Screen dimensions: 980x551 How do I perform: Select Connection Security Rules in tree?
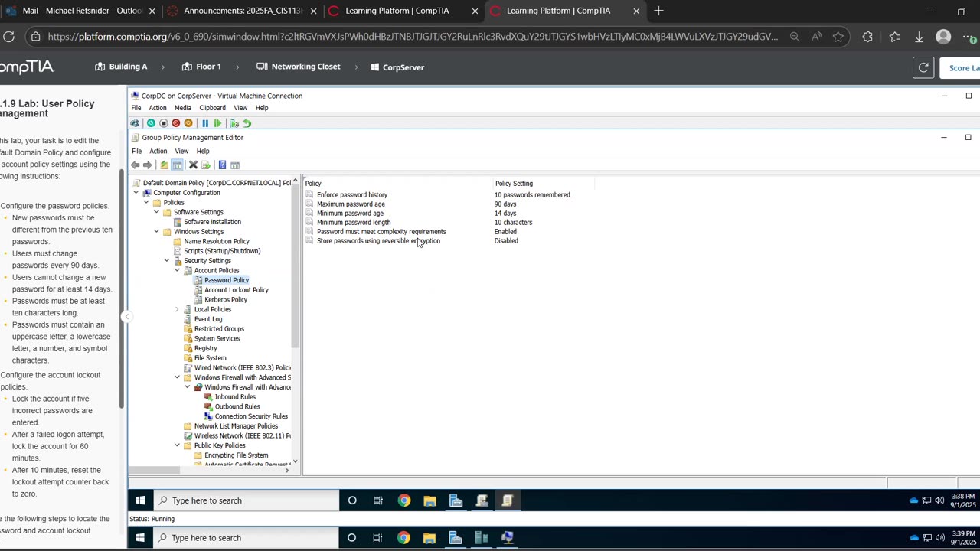(251, 416)
